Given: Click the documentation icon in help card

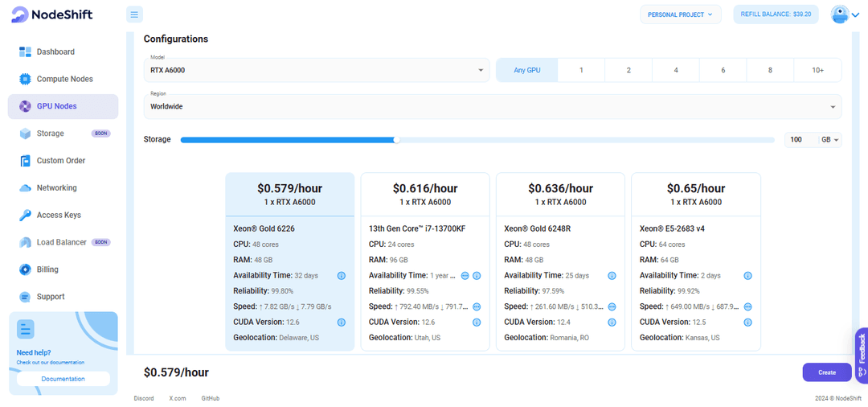Looking at the screenshot, I should point(26,330).
